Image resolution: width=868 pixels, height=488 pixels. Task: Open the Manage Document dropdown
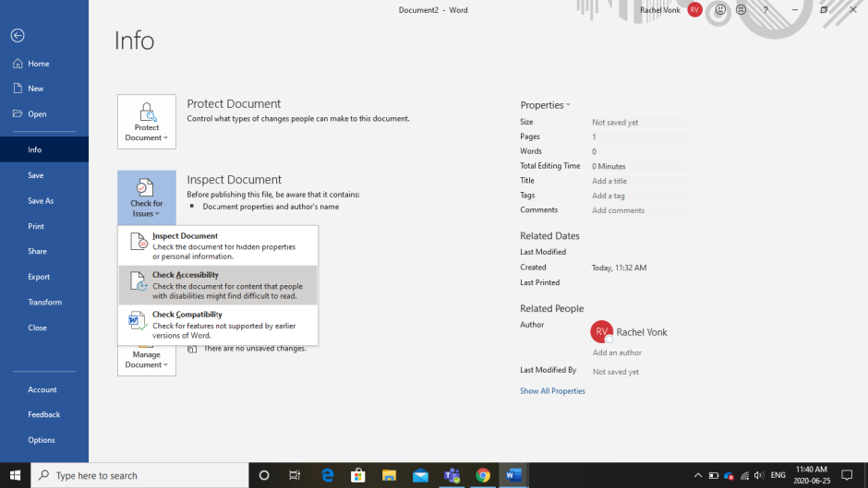[x=146, y=360]
